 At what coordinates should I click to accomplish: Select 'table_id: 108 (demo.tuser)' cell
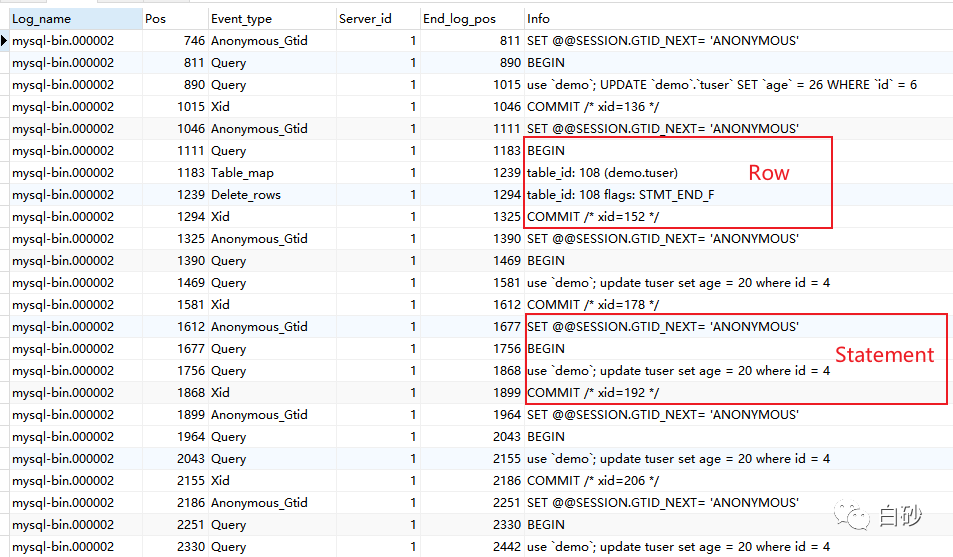click(x=738, y=173)
